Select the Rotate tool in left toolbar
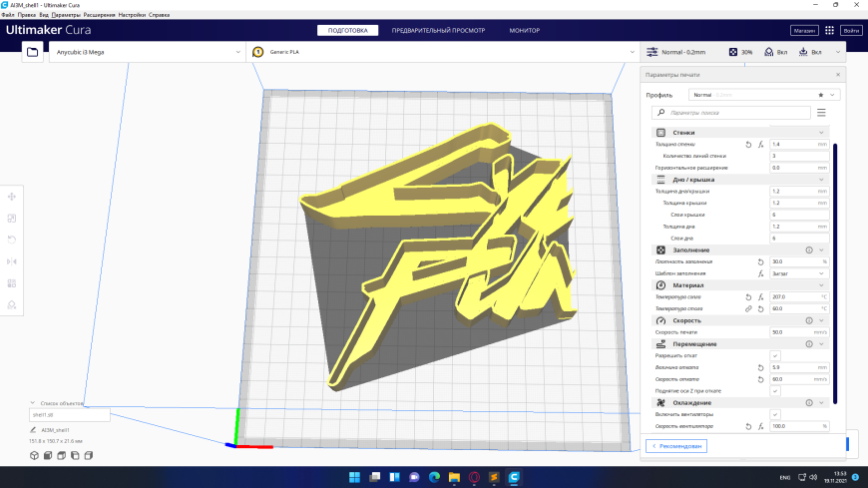 click(x=12, y=240)
